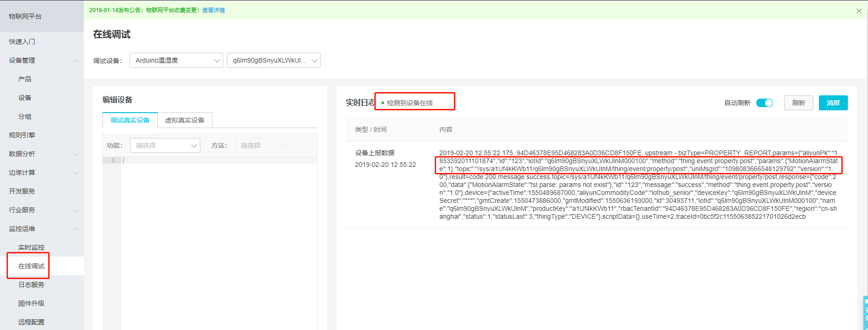The image size is (868, 330).
Task: Click the 检测到设备在线 status text
Action: point(410,103)
